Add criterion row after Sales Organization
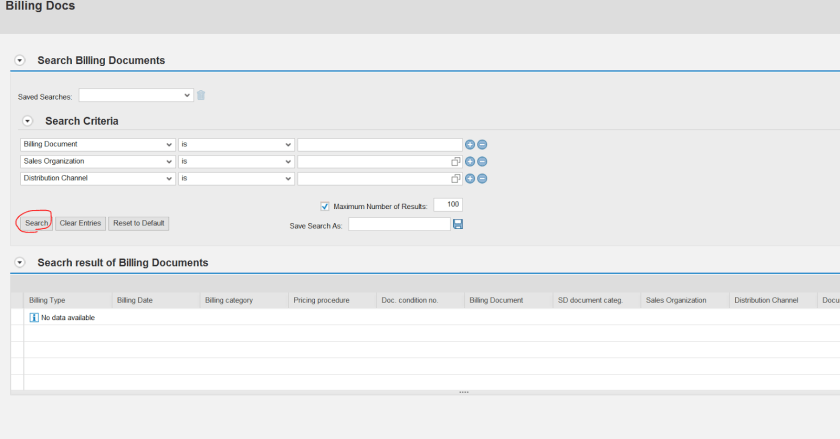Screen dimensions: 840x439 [470, 161]
